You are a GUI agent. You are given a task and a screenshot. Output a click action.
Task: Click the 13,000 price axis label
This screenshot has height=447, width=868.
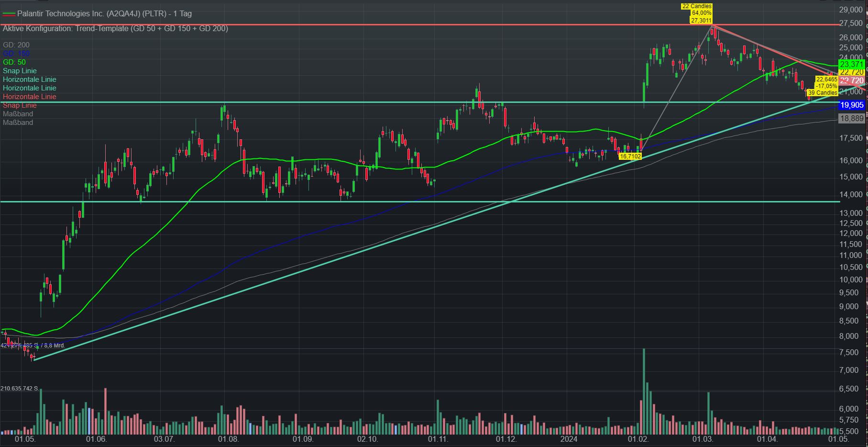[851, 213]
